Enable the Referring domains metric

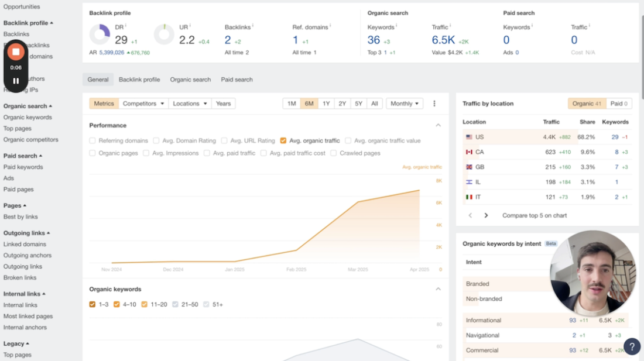click(x=92, y=140)
